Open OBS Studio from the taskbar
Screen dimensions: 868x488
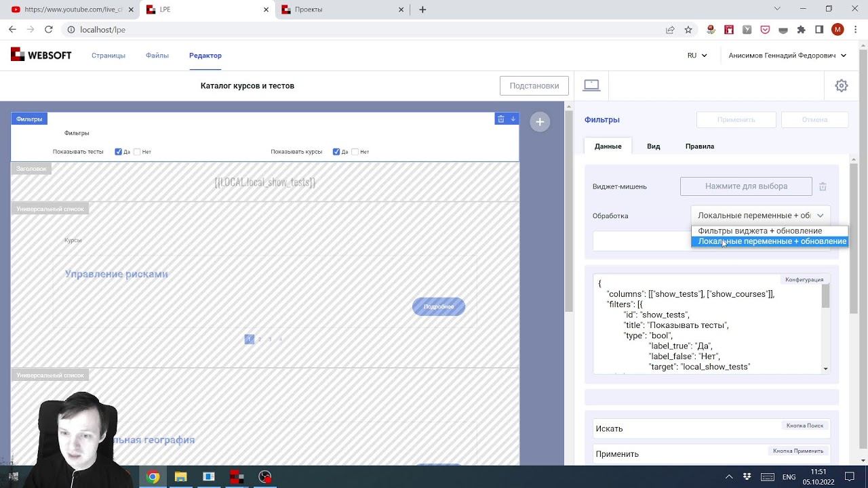click(x=264, y=477)
